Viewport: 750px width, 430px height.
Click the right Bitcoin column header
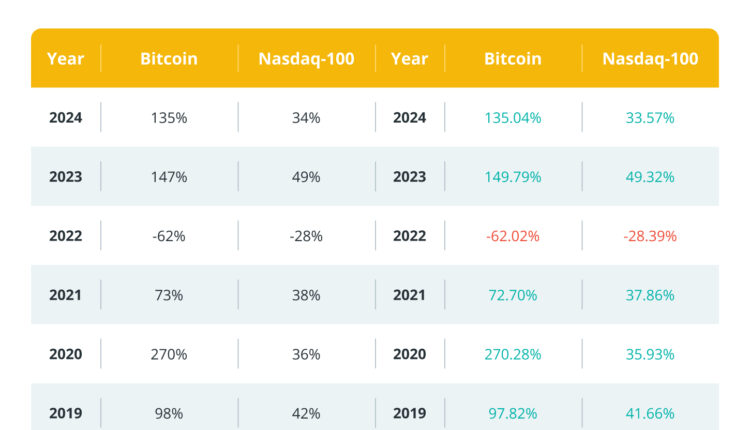[x=512, y=59]
